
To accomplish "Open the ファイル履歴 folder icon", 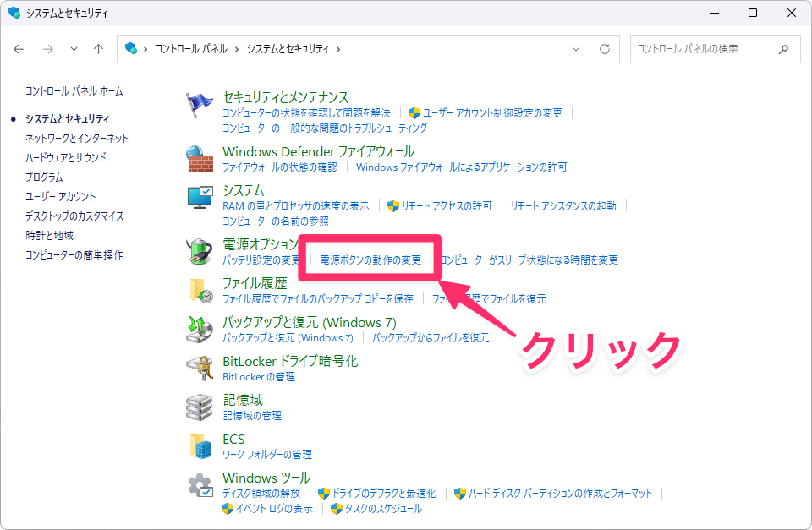I will (200, 290).
